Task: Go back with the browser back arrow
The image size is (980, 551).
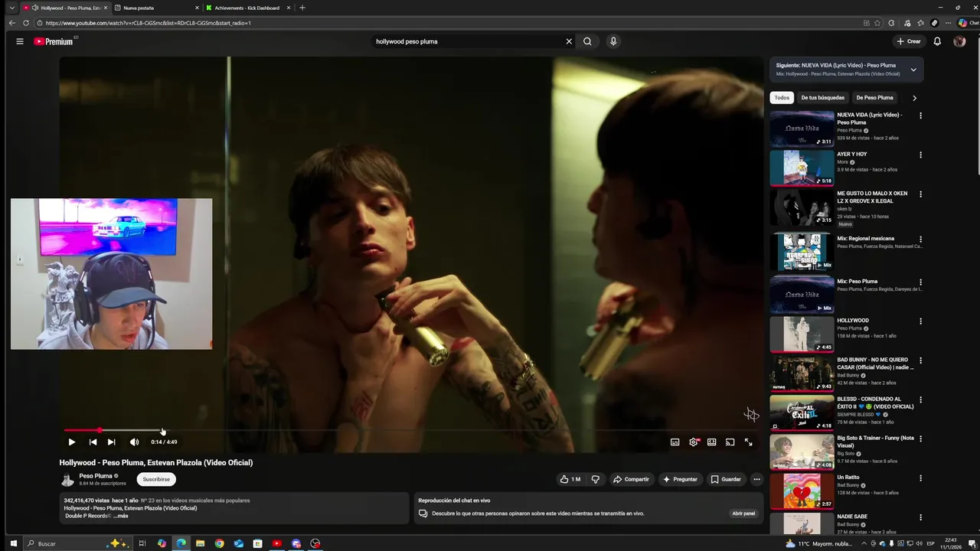Action: 11,23
